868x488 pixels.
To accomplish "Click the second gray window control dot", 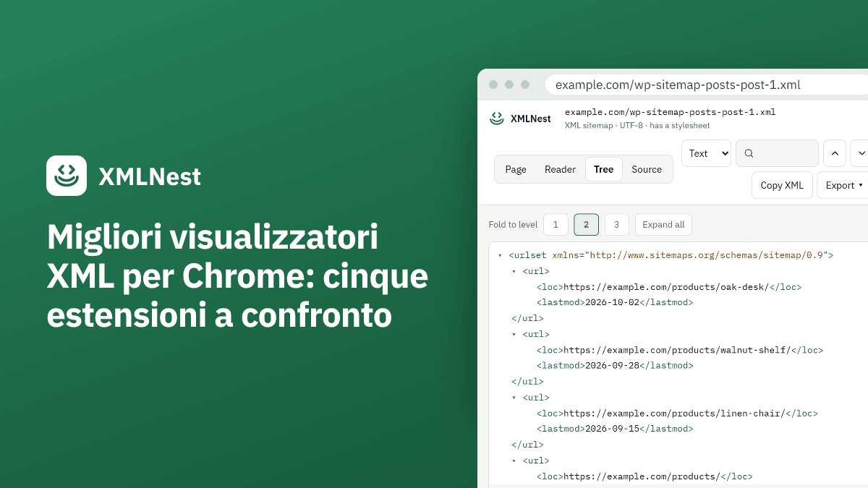I will (509, 85).
